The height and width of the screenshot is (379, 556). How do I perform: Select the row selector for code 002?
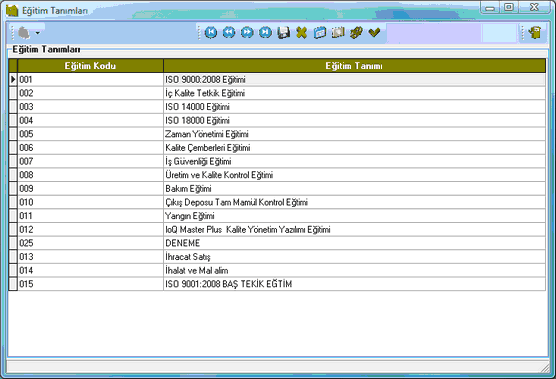(13, 93)
